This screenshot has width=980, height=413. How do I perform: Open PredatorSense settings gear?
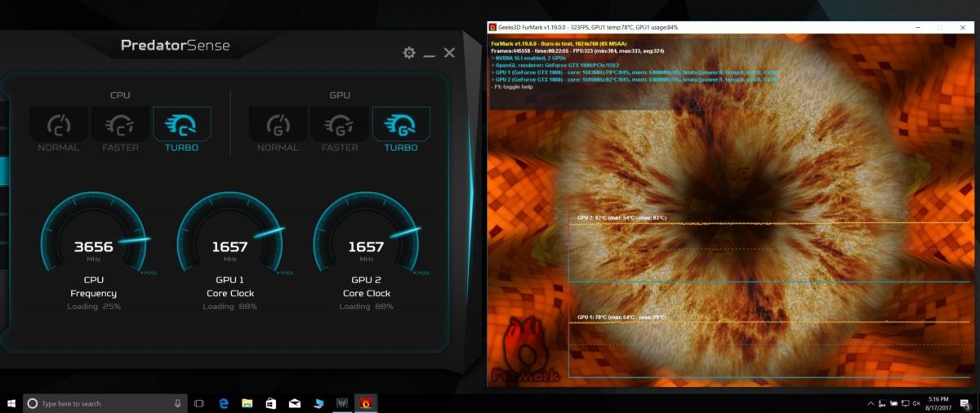(408, 53)
